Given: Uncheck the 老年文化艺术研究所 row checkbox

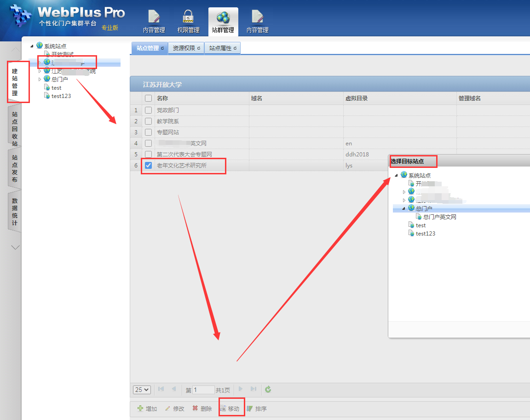Looking at the screenshot, I should (148, 166).
